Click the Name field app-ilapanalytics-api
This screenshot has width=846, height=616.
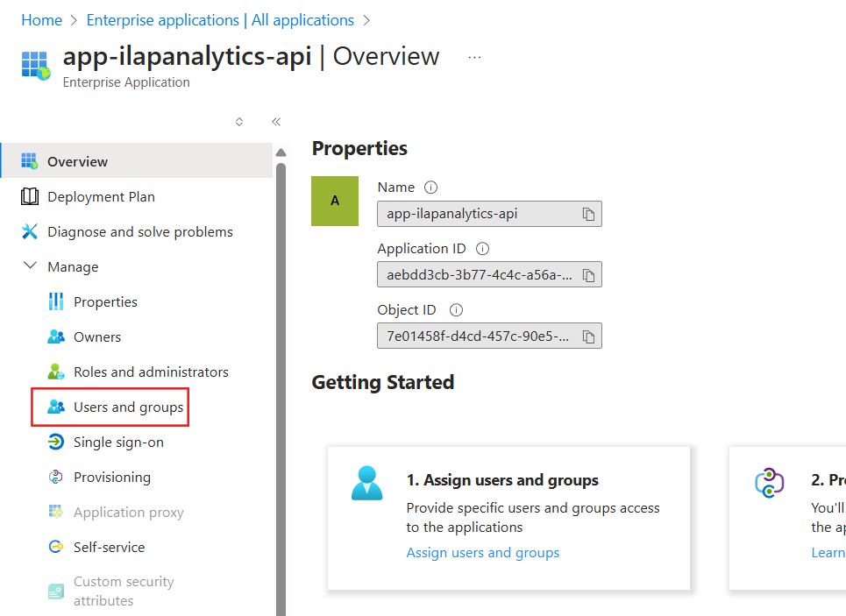pos(489,214)
